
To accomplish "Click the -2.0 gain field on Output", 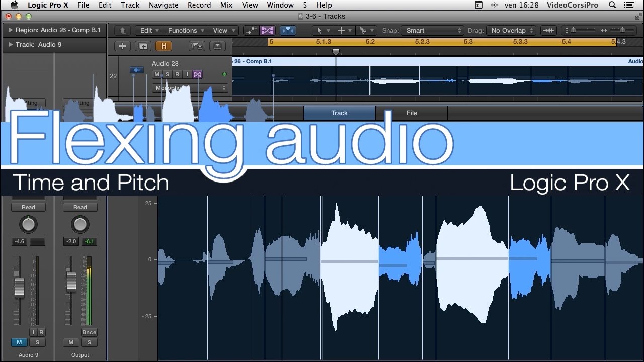I will coord(71,242).
